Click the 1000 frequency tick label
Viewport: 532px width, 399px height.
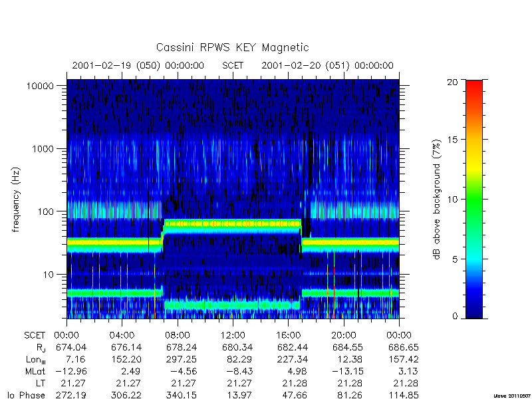pos(43,149)
